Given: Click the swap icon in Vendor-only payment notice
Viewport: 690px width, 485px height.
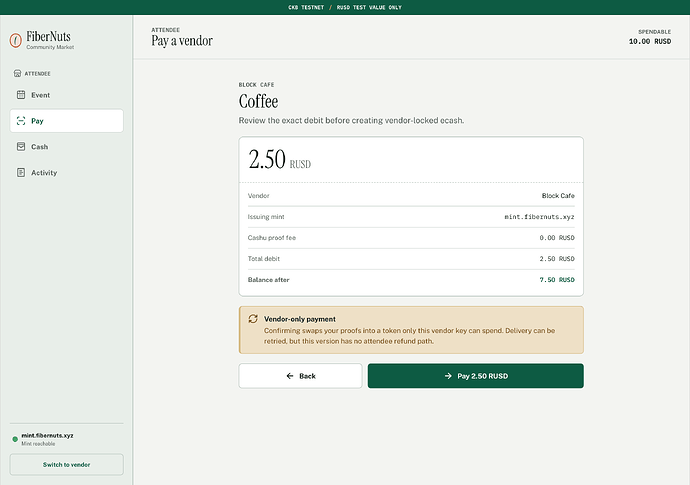Looking at the screenshot, I should tap(253, 319).
